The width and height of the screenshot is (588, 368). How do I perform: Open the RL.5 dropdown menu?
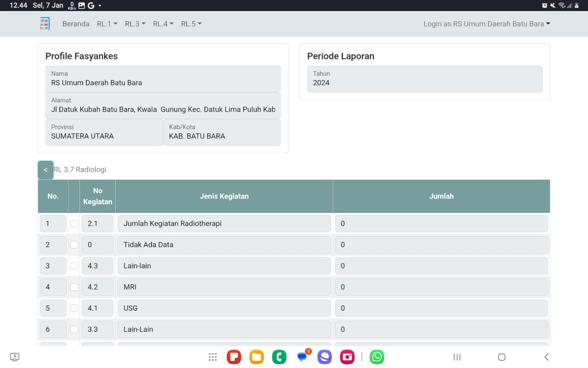(191, 24)
